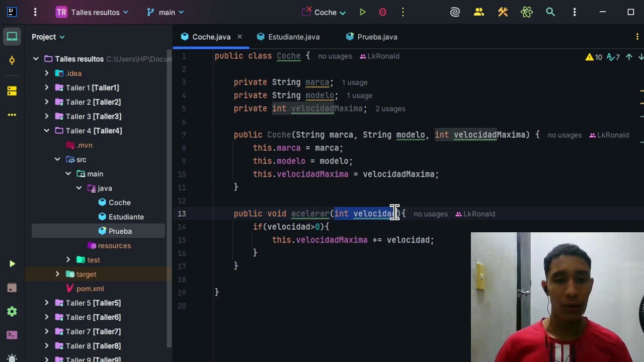This screenshot has height=362, width=644.
Task: Click LkRonald author hint on constructor line
Action: (609, 135)
